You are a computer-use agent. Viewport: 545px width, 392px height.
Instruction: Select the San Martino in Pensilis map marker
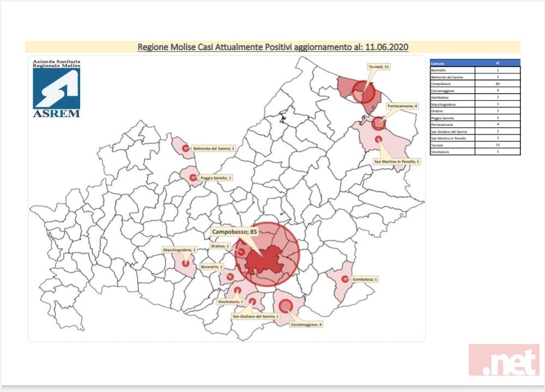point(378,139)
